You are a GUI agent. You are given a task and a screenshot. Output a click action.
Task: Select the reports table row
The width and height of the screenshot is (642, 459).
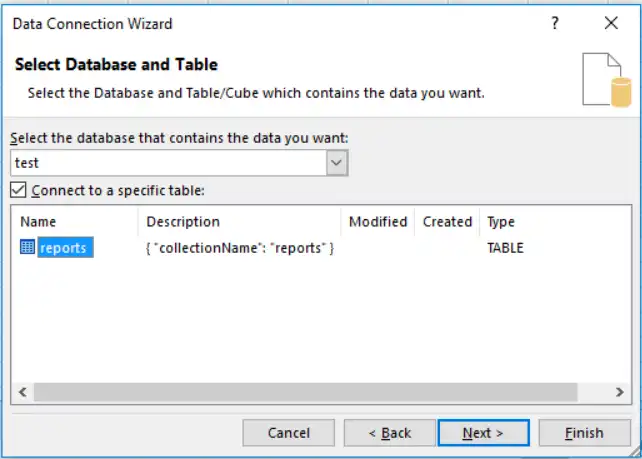[65, 248]
